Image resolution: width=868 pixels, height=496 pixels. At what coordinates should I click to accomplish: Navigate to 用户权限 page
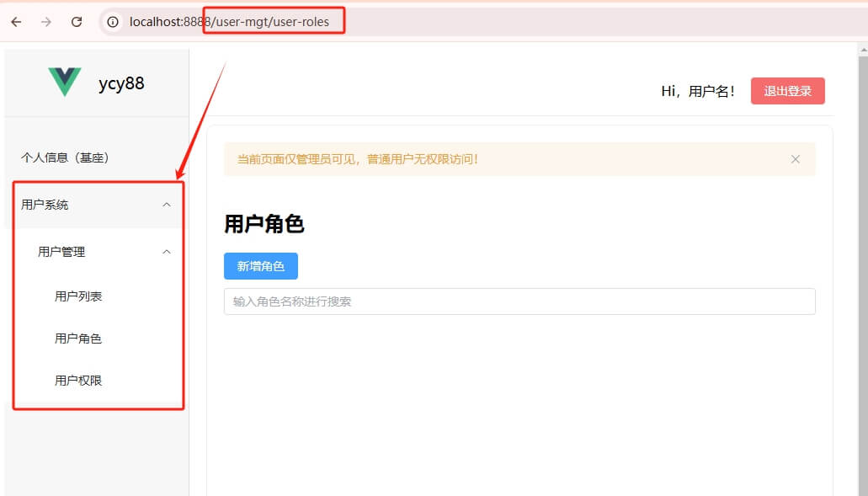(78, 381)
